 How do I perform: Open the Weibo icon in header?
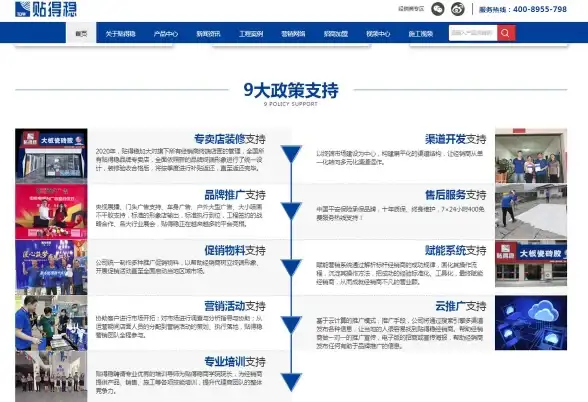pos(458,9)
